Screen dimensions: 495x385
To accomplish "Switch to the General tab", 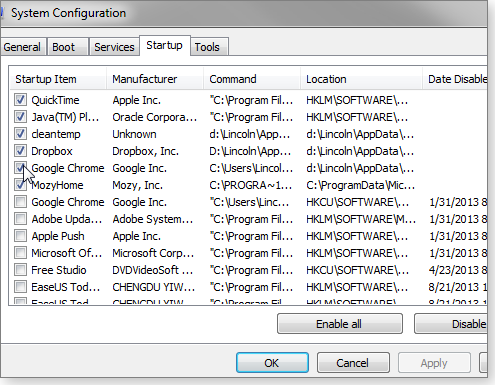I will [22, 47].
